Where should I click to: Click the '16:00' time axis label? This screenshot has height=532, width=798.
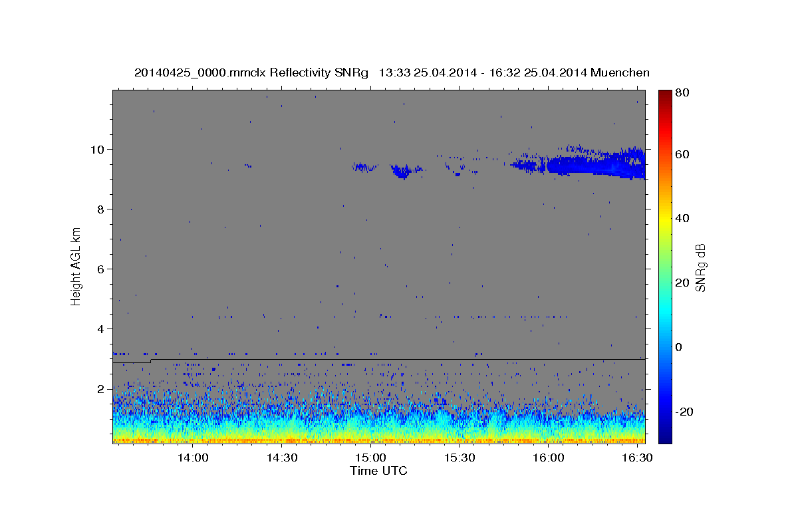(549, 458)
